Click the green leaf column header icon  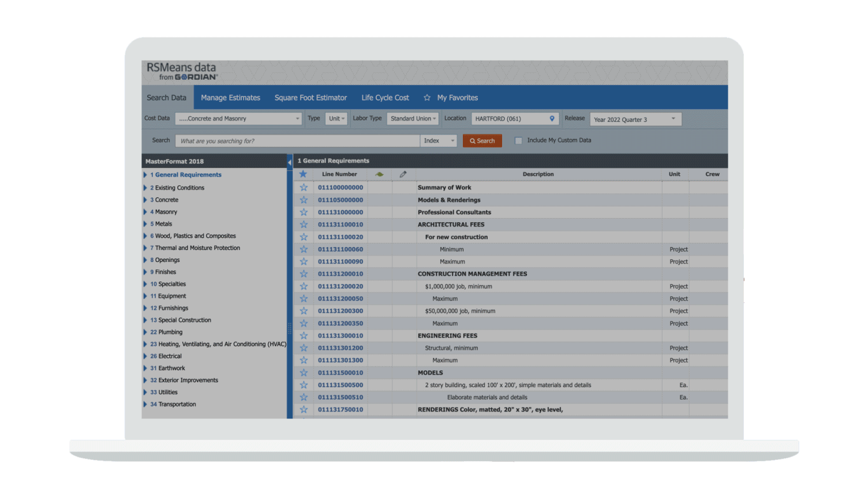[x=379, y=174]
